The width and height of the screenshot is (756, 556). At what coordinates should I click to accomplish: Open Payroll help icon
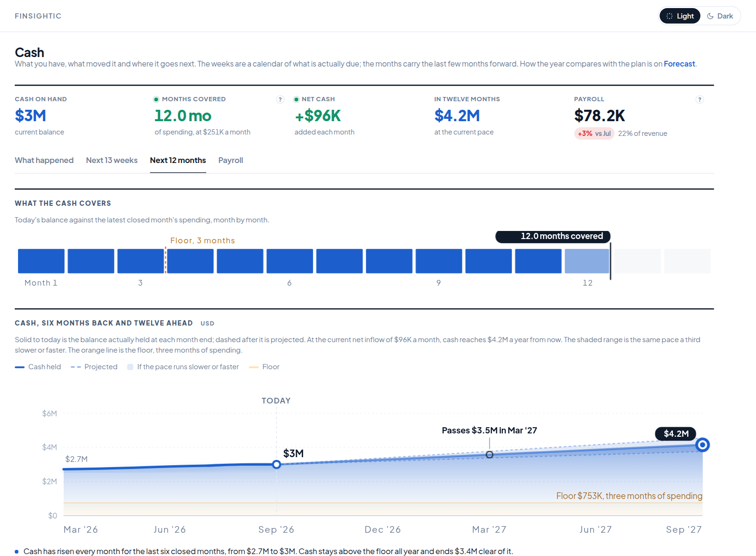point(699,99)
